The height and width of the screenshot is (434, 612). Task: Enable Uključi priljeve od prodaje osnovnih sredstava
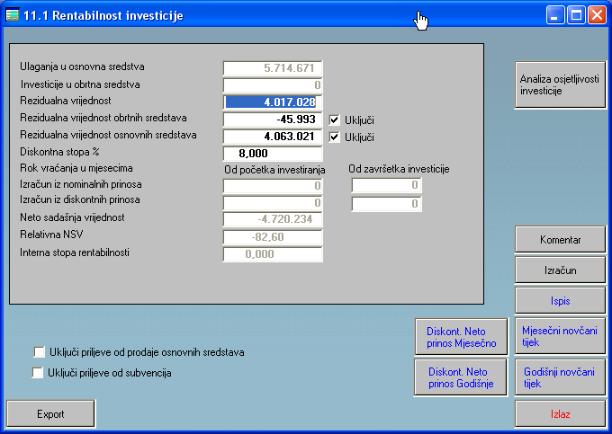pyautogui.click(x=39, y=352)
